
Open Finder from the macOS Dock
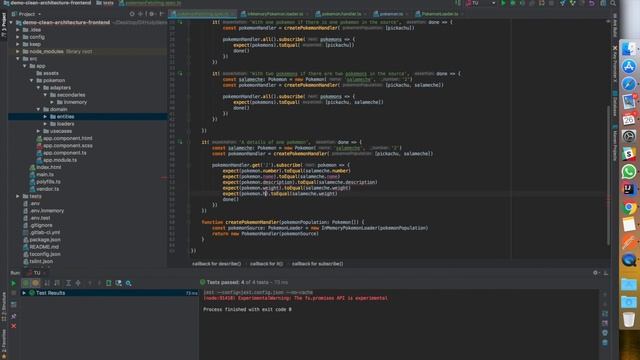point(629,49)
